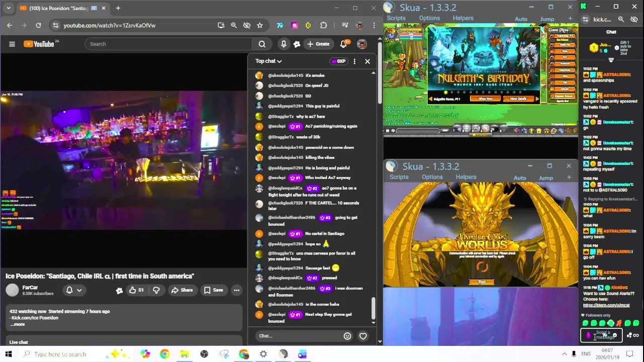Click Jump in top Skua window
The height and width of the screenshot is (362, 644).
(547, 19)
